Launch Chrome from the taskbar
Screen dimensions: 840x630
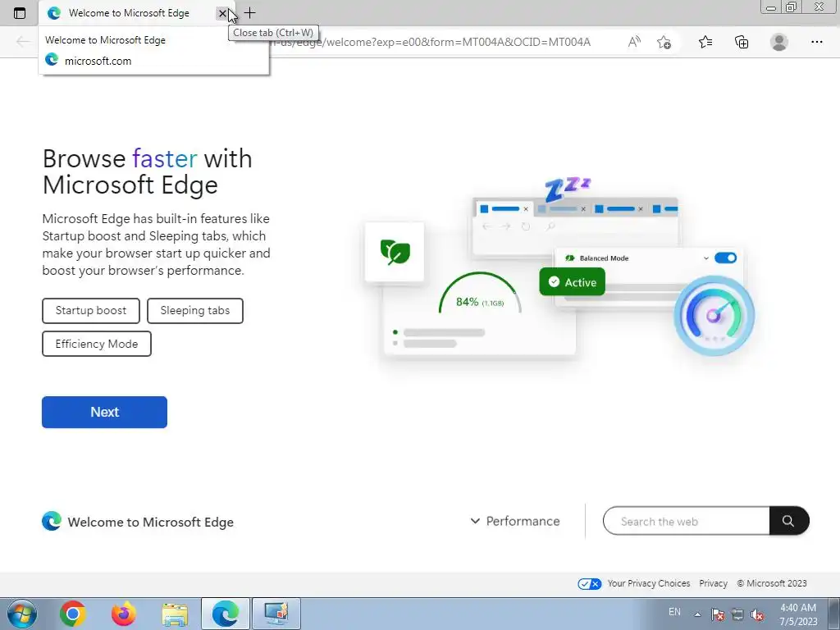point(73,614)
